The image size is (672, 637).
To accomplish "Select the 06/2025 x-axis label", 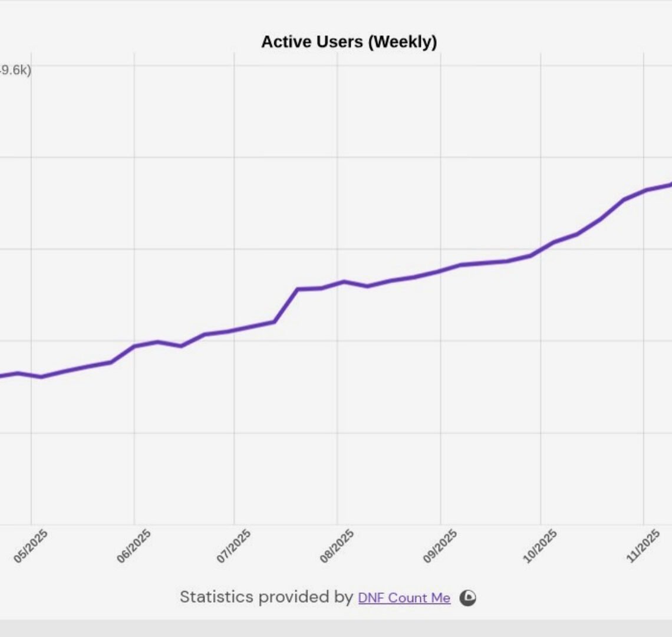I will (x=134, y=546).
